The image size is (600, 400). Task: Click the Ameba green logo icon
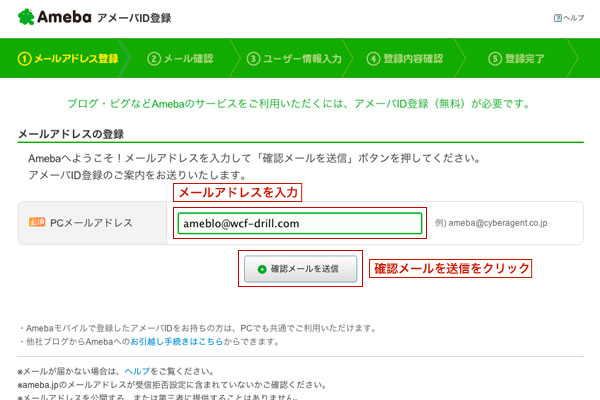(x=26, y=17)
